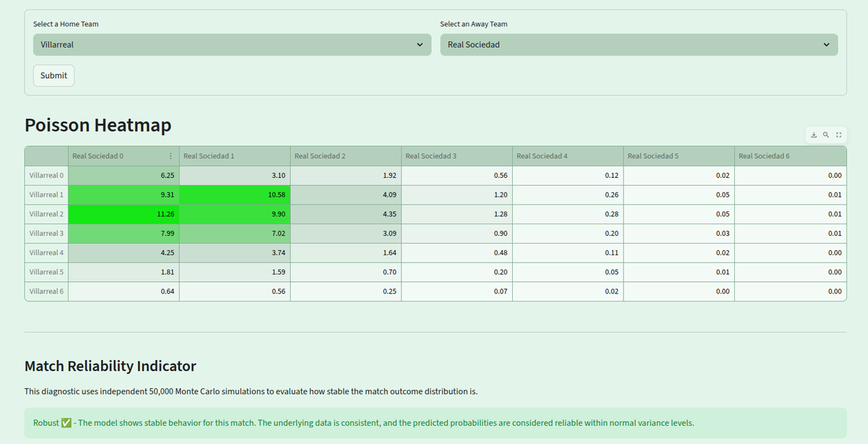Expand the heatmap table to fullscreen
Viewport: 868px width, 444px height.
[838, 135]
